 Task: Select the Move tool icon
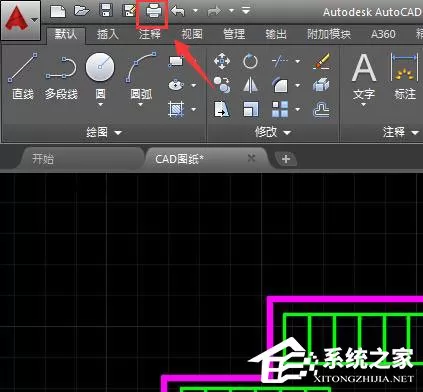(x=222, y=62)
